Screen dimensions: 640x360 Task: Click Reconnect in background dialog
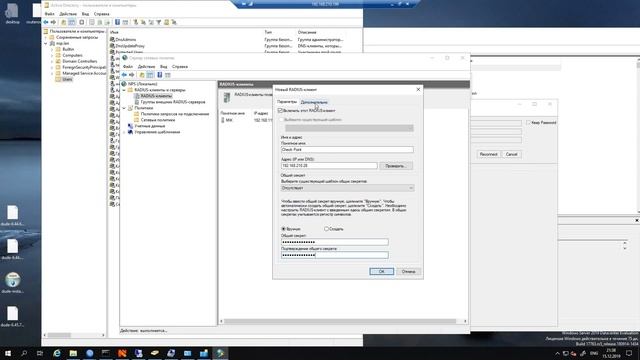coord(488,154)
